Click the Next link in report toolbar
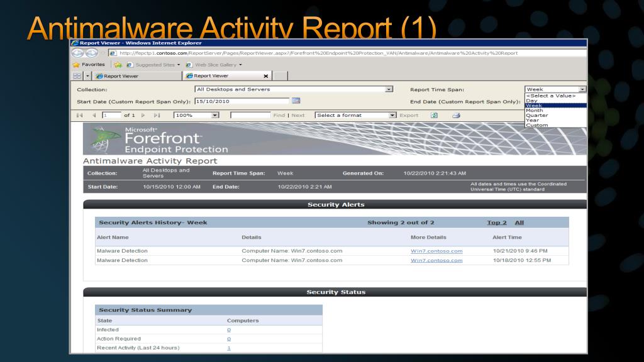Screen dimensions: 644x362 pyautogui.click(x=297, y=116)
